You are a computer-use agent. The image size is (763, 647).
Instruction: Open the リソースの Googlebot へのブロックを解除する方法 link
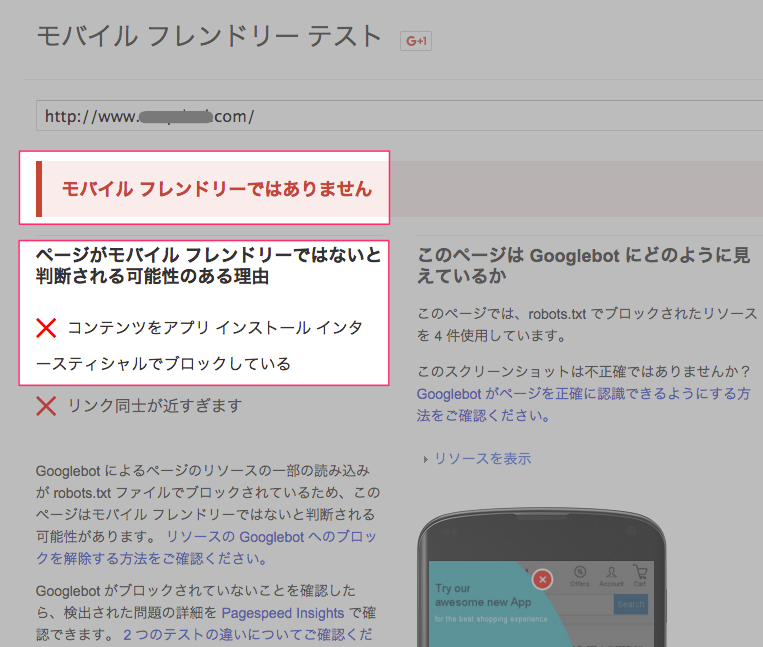pos(206,547)
